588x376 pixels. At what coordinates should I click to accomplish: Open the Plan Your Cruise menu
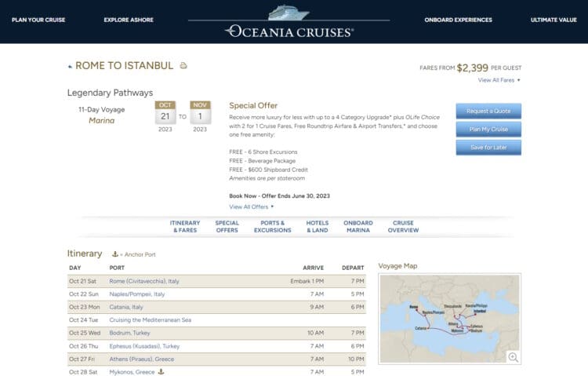click(38, 20)
